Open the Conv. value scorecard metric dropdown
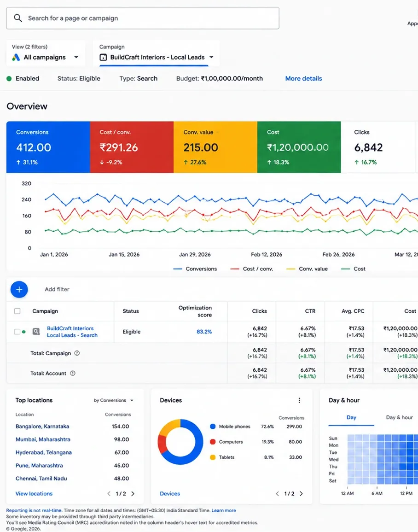This screenshot has height=532, width=418. [x=217, y=132]
